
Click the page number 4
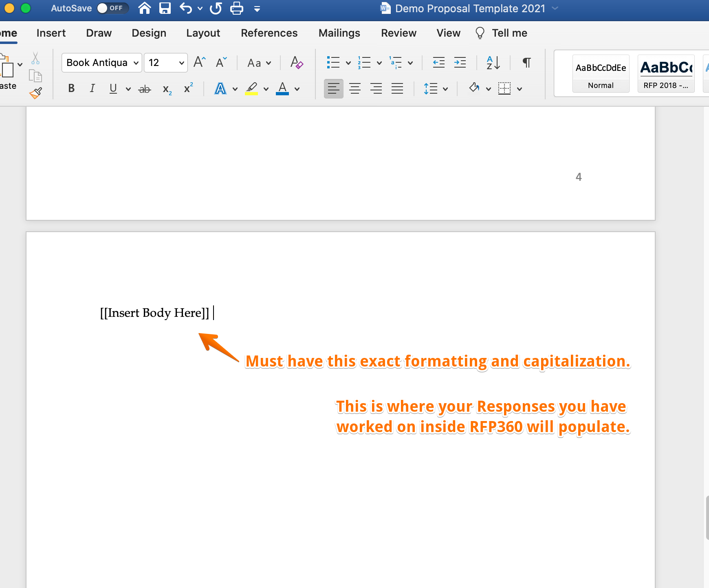coord(579,177)
